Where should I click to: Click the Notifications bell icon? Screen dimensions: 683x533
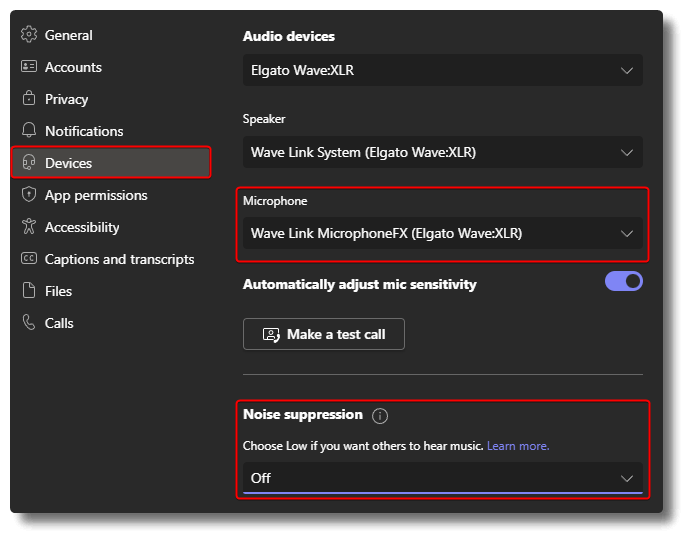(x=29, y=130)
